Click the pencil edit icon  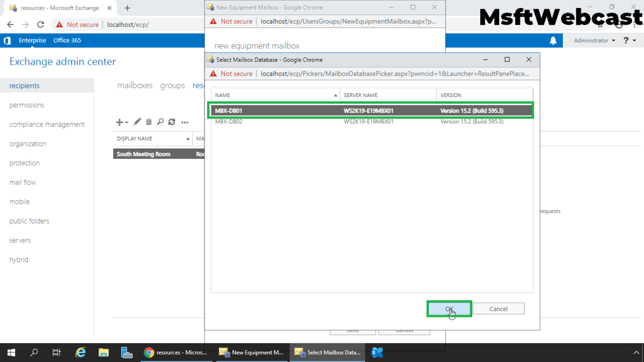137,122
